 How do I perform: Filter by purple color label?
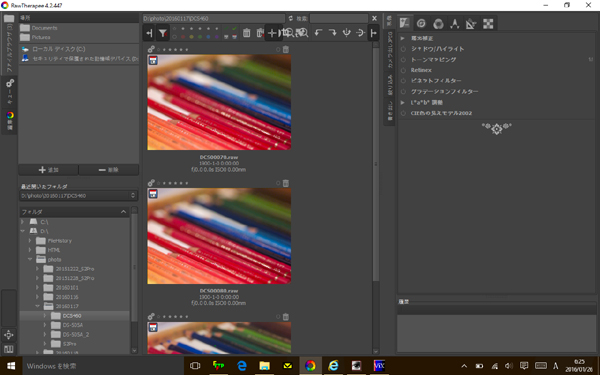[x=217, y=37]
